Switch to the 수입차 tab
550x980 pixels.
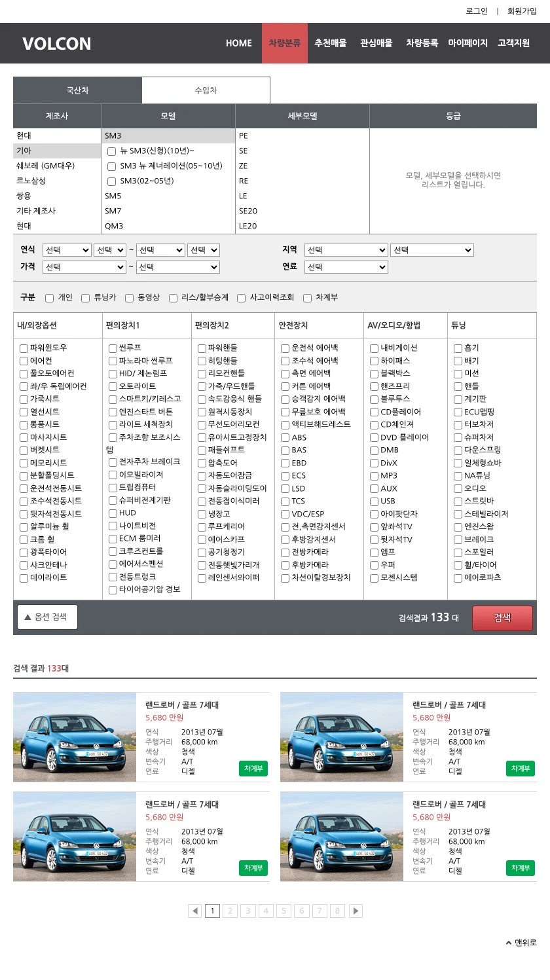tap(206, 90)
